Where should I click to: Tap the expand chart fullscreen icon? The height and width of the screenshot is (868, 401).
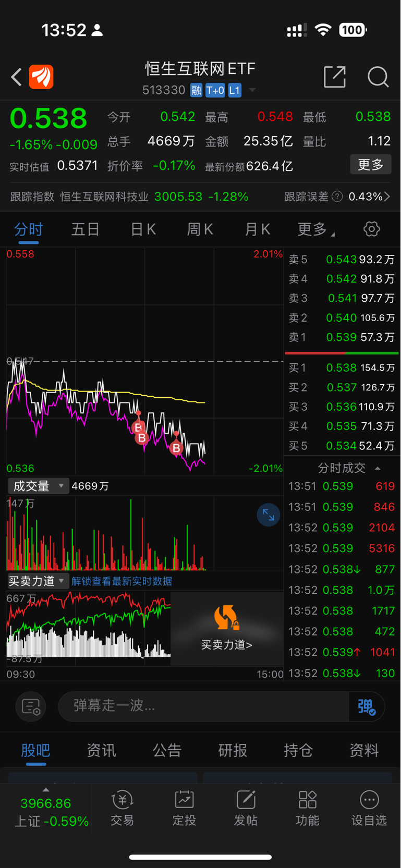click(x=269, y=515)
